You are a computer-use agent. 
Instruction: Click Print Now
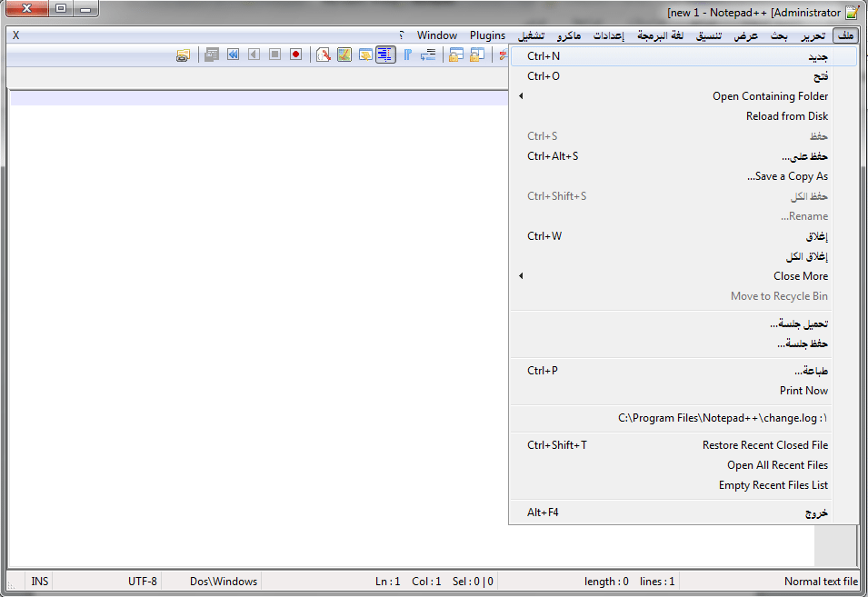point(803,390)
